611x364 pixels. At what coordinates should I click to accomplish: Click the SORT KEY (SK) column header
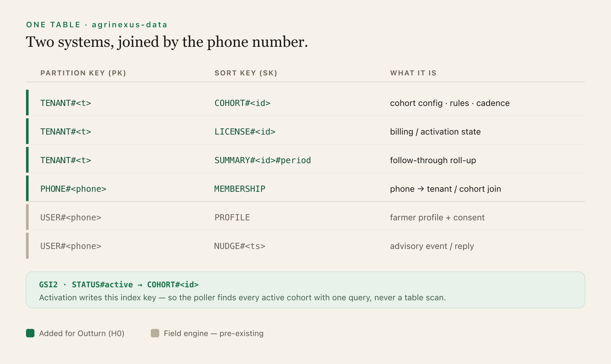pos(246,73)
